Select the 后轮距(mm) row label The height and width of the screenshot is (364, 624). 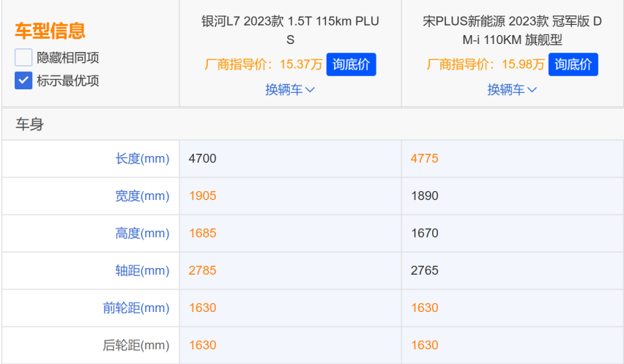(136, 345)
